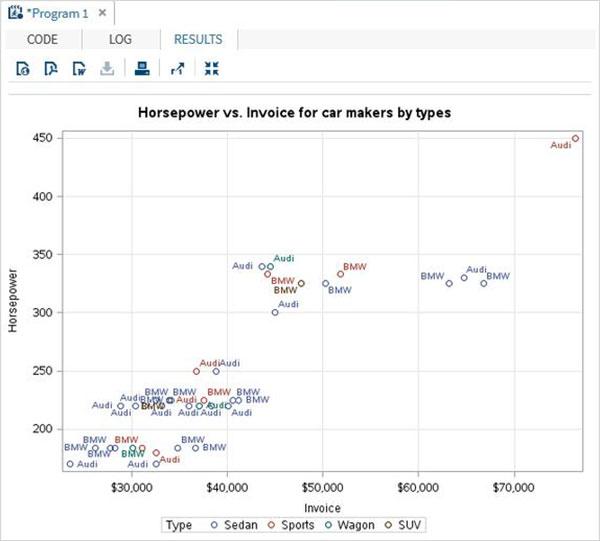This screenshot has height=541, width=600.
Task: Download results as HTML file icon
Action: tap(23, 69)
